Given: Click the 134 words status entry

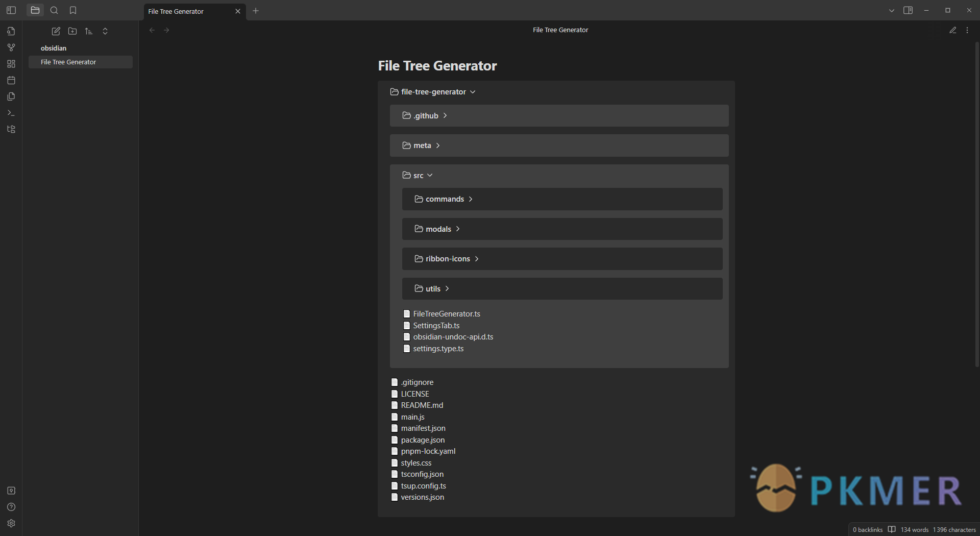Looking at the screenshot, I should click(x=915, y=530).
